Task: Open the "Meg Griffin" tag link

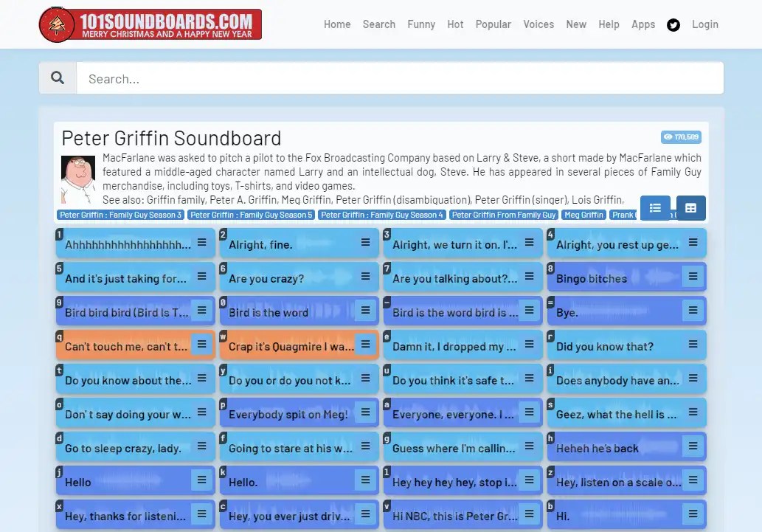Action: [x=583, y=215]
